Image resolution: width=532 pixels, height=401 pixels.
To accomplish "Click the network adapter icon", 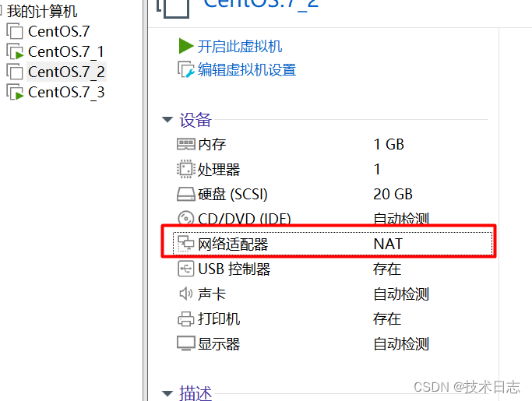I will (186, 244).
